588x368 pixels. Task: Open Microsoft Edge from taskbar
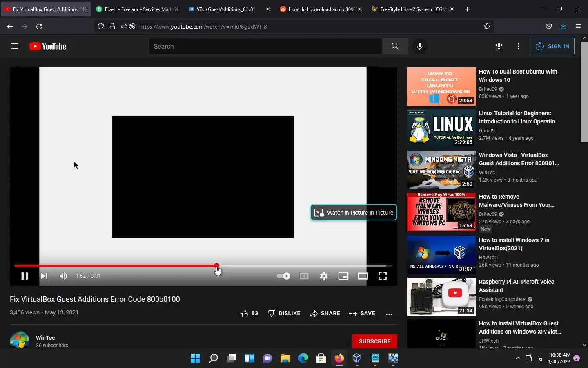pos(303,359)
